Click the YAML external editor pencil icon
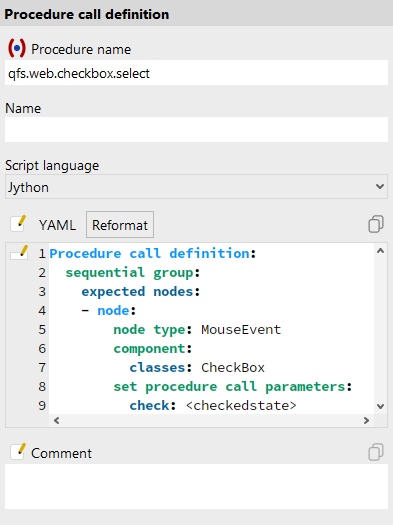The width and height of the screenshot is (393, 525). tap(18, 224)
